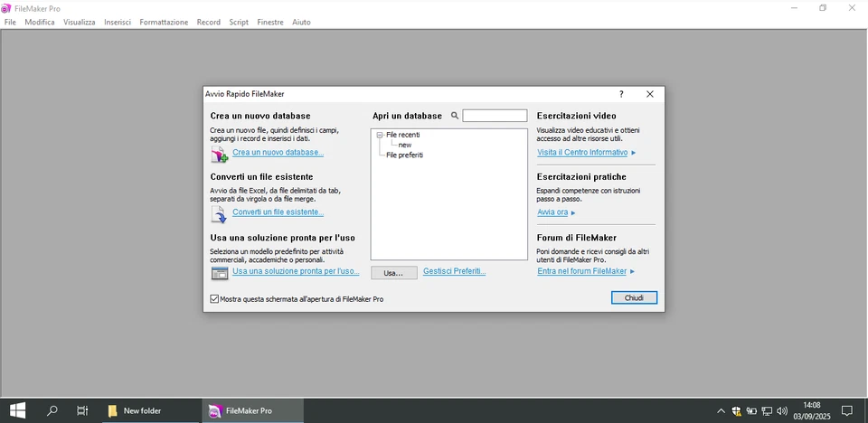The image size is (868, 423).
Task: Click Visita il Centro Informativo link
Action: click(582, 152)
